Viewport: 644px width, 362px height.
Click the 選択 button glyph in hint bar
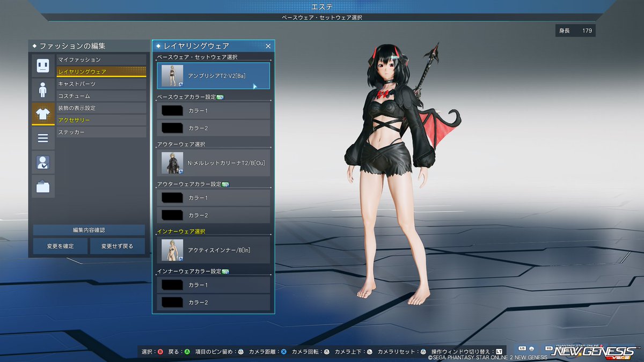click(160, 352)
